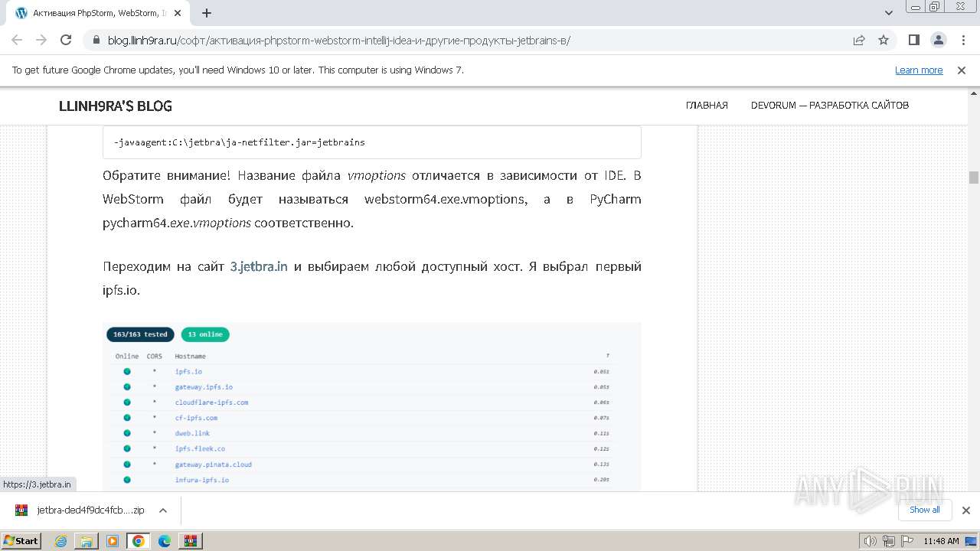
Task: Click gateway.pinata.cloud hostname in the image
Action: point(213,465)
